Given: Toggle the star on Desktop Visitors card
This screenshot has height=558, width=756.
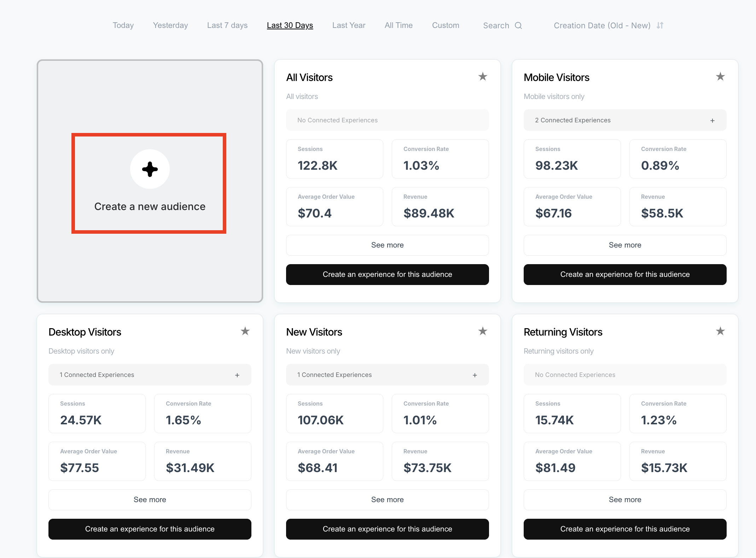Looking at the screenshot, I should pos(245,331).
